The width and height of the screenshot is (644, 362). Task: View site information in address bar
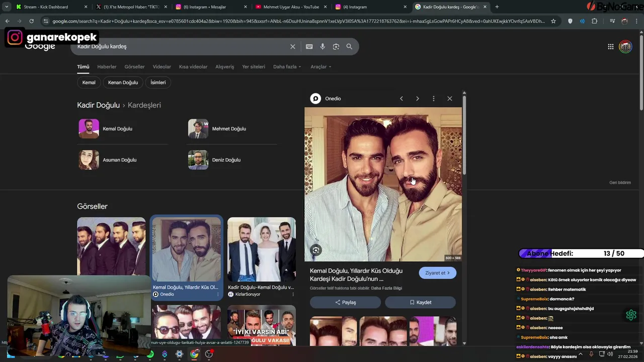coord(46,21)
